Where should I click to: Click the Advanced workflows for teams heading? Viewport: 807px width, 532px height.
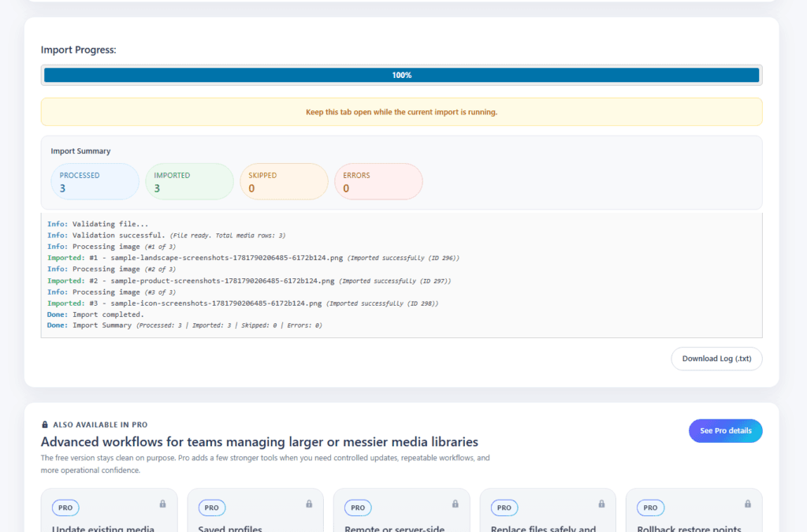coord(259,442)
